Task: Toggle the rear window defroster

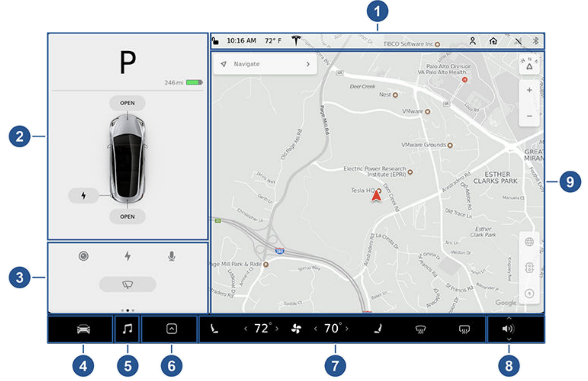Action: coord(464,329)
